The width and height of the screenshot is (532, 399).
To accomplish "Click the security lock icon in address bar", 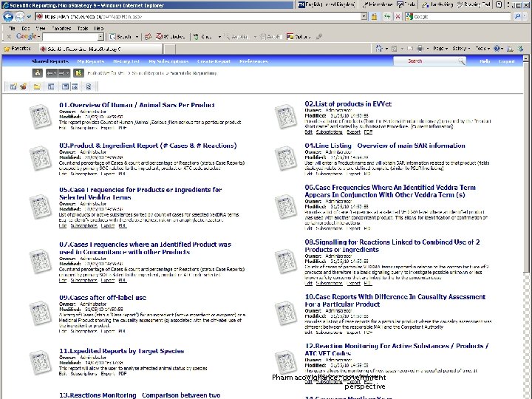I will (374, 16).
